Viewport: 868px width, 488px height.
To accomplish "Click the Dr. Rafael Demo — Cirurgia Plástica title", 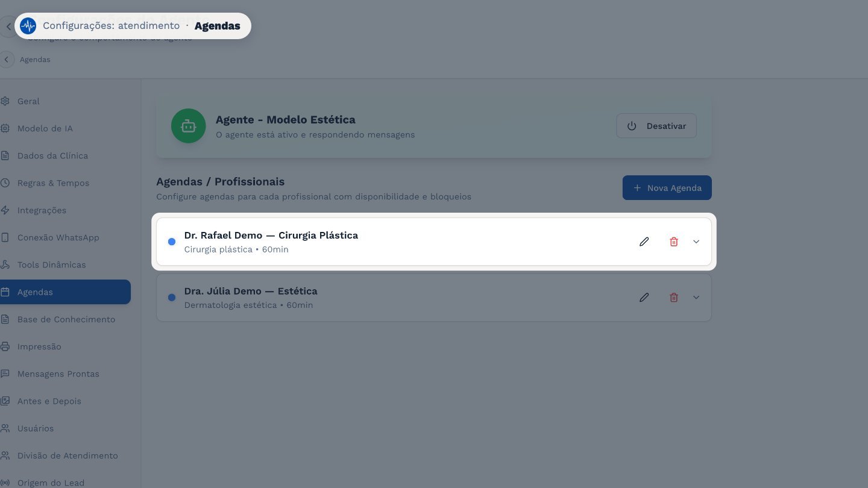I will pos(271,236).
